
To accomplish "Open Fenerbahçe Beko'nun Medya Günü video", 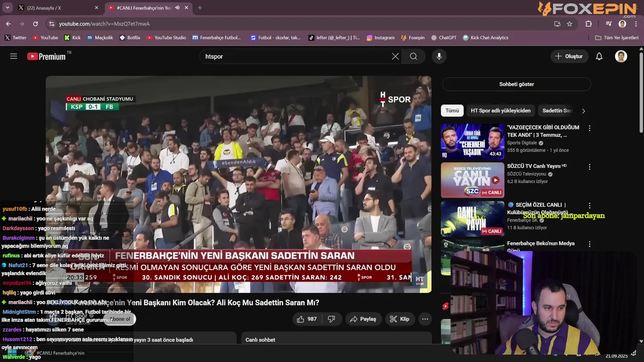I will pos(540,246).
